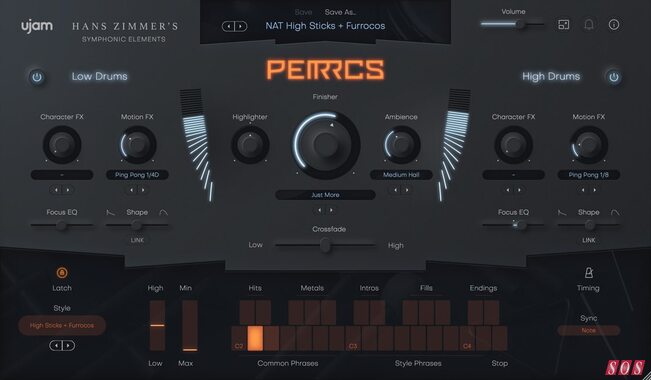
Task: Click High Drums Character FX knob
Action: coord(514,145)
